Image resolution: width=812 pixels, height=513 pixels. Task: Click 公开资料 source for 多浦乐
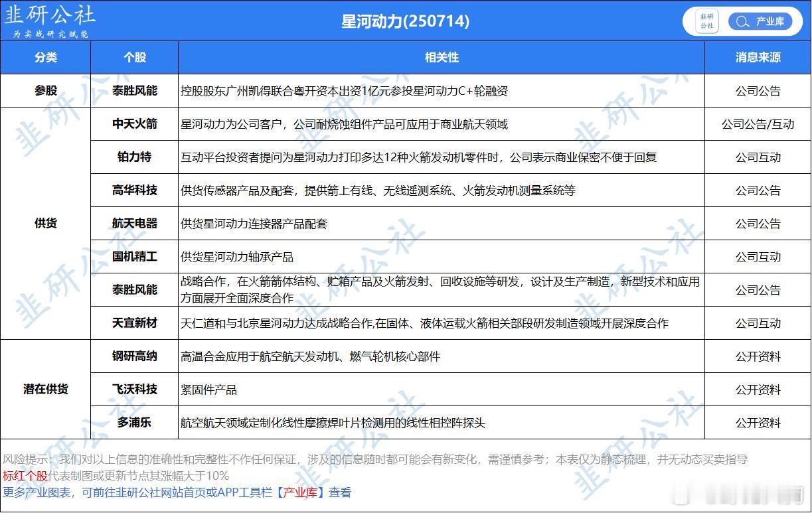pyautogui.click(x=758, y=423)
